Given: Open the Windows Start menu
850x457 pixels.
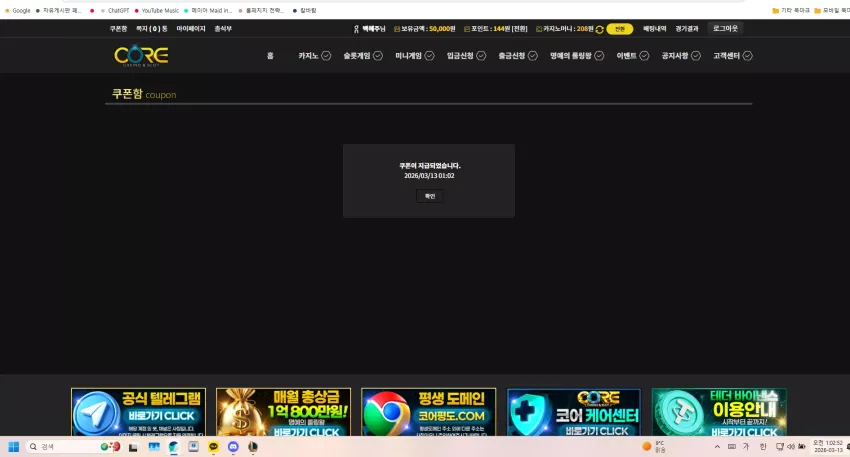Looking at the screenshot, I should [14, 447].
